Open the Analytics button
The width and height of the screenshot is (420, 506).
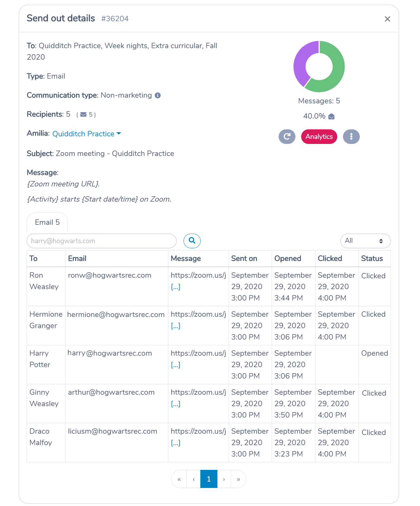click(x=319, y=137)
